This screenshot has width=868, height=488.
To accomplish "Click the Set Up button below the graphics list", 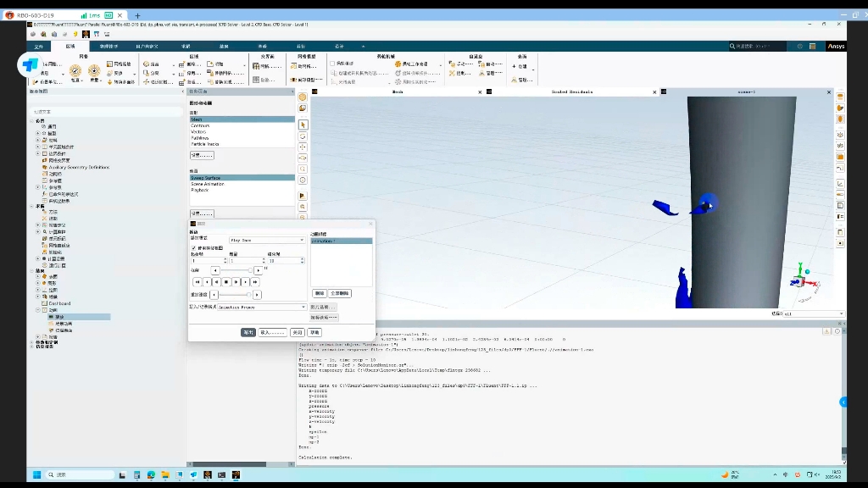I will pyautogui.click(x=202, y=156).
